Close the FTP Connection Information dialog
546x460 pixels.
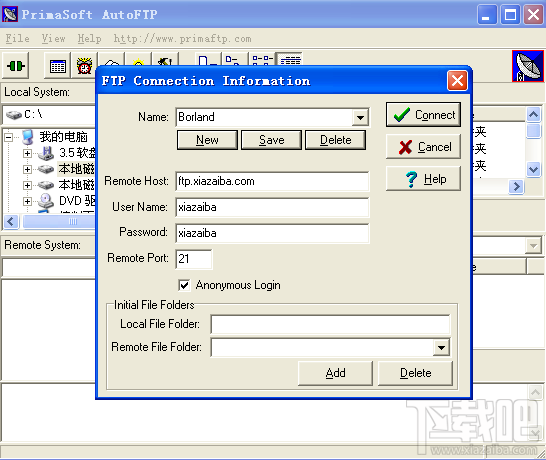[457, 81]
